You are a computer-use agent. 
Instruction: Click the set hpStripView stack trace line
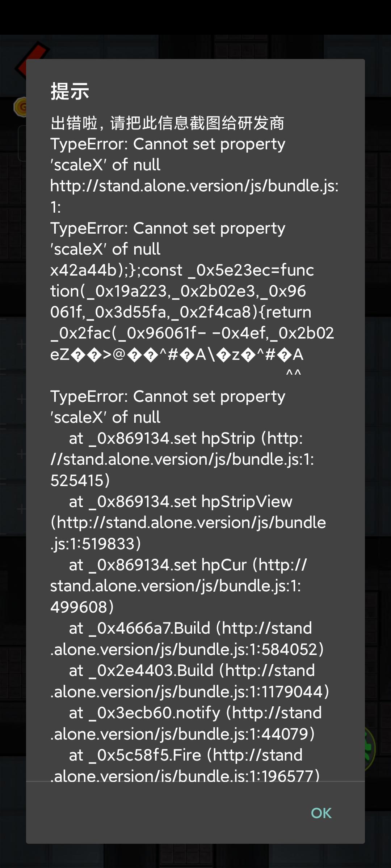[180, 502]
